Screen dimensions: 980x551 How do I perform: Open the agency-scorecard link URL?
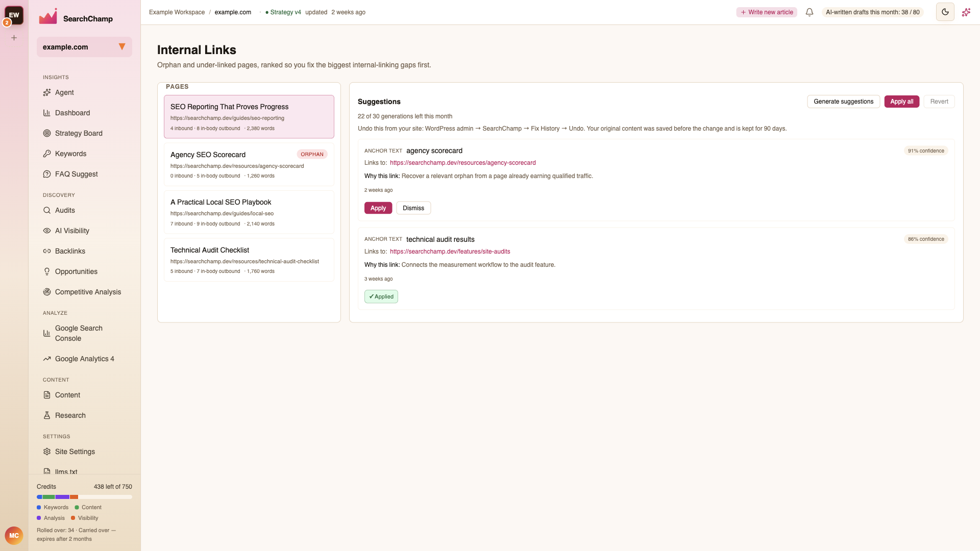(x=463, y=163)
